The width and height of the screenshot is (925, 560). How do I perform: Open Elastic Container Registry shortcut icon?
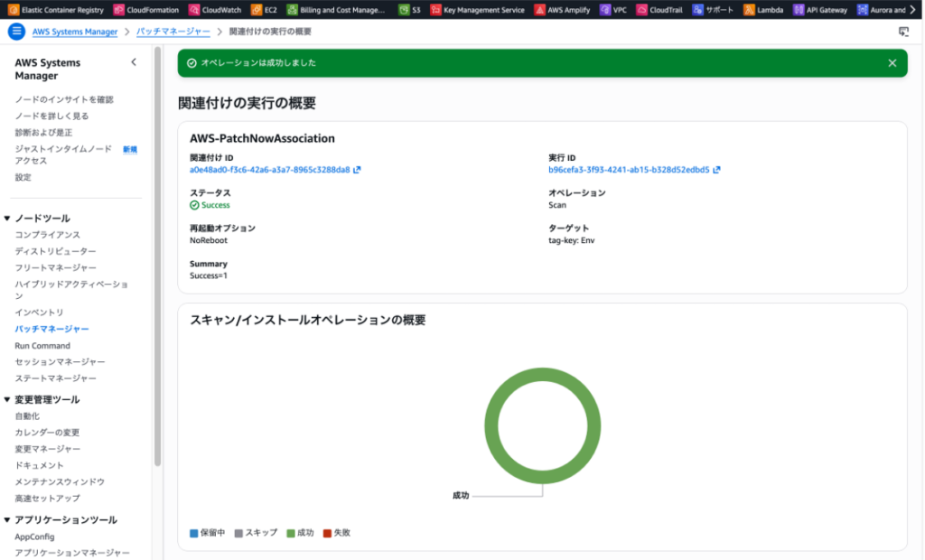(13, 9)
